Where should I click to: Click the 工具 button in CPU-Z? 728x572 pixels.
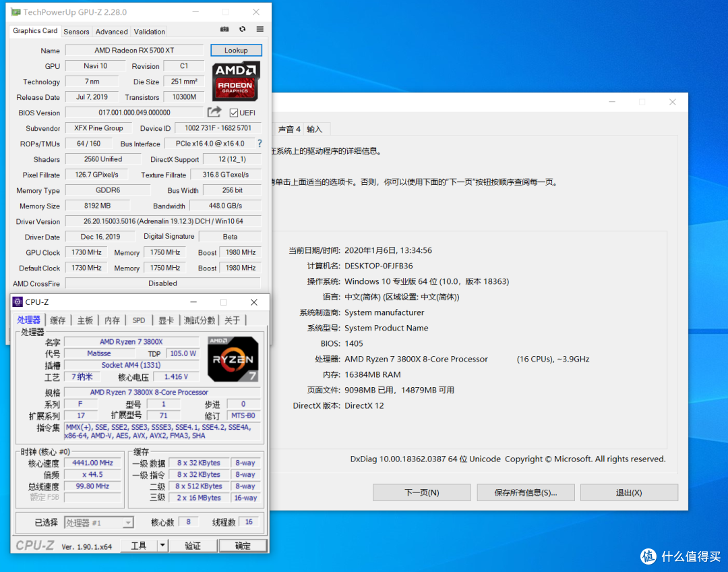click(138, 546)
